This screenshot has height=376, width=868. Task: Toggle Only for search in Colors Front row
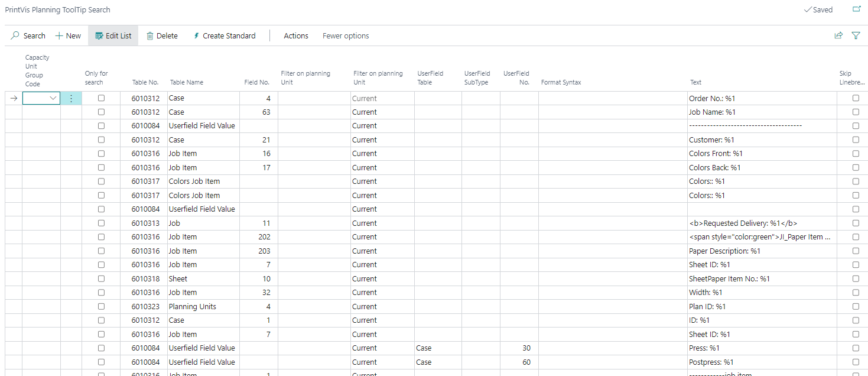101,154
